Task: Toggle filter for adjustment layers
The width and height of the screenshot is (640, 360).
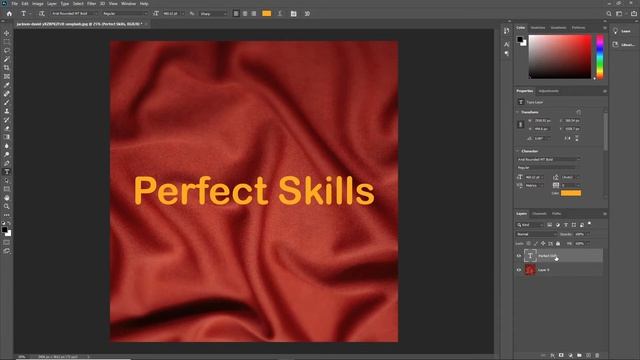Action: coord(558,225)
